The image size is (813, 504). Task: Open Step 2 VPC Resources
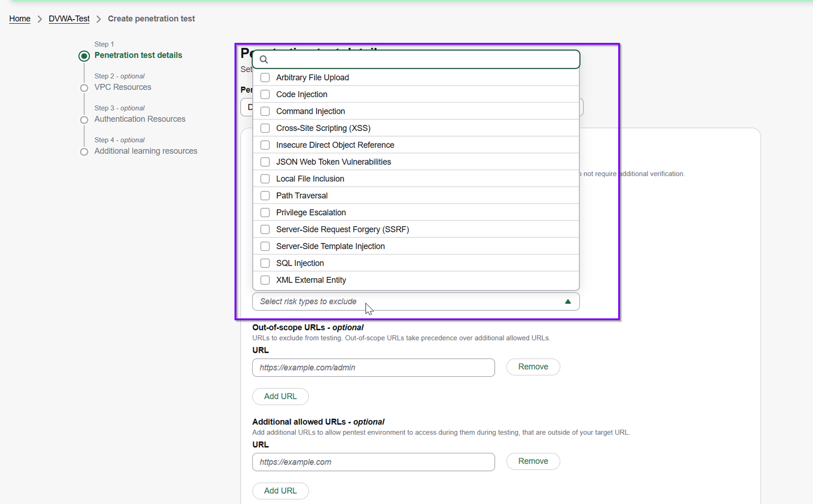point(123,87)
